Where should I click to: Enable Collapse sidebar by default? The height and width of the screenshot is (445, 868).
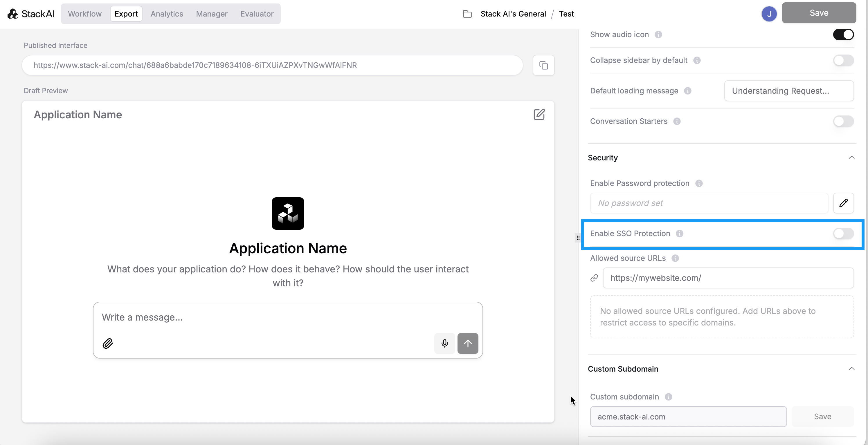pyautogui.click(x=843, y=60)
